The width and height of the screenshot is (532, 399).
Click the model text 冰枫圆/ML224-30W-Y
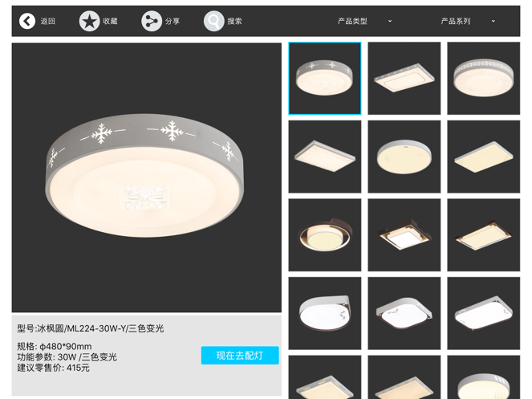[x=81, y=328]
